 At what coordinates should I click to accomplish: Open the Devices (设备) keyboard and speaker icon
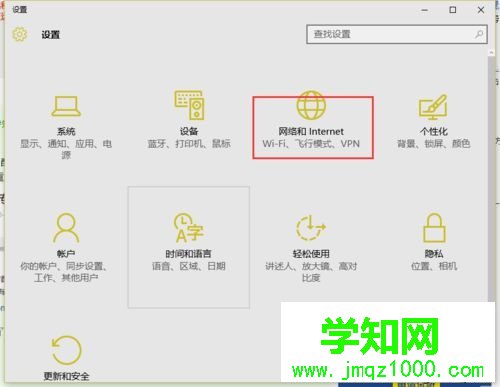(x=189, y=105)
